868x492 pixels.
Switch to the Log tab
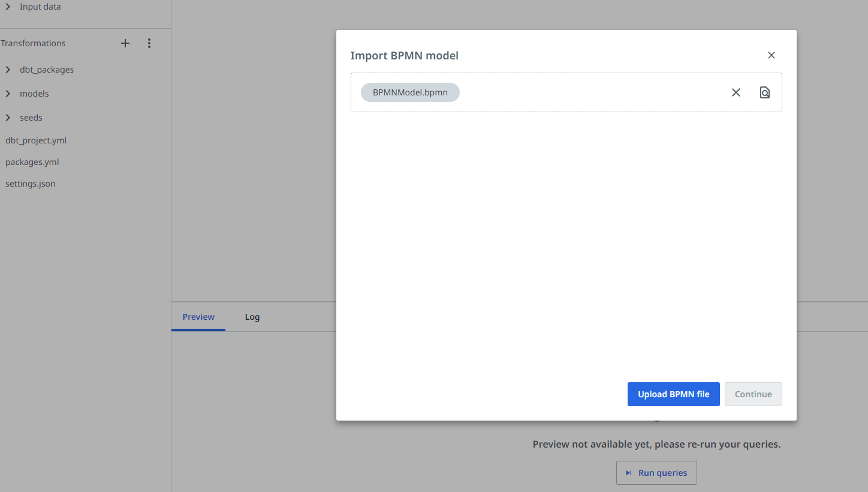click(x=252, y=317)
